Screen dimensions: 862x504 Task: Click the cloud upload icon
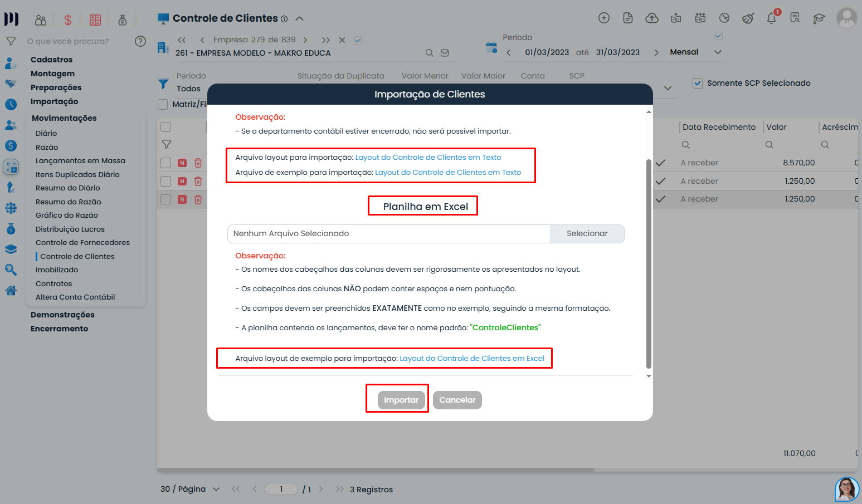652,18
